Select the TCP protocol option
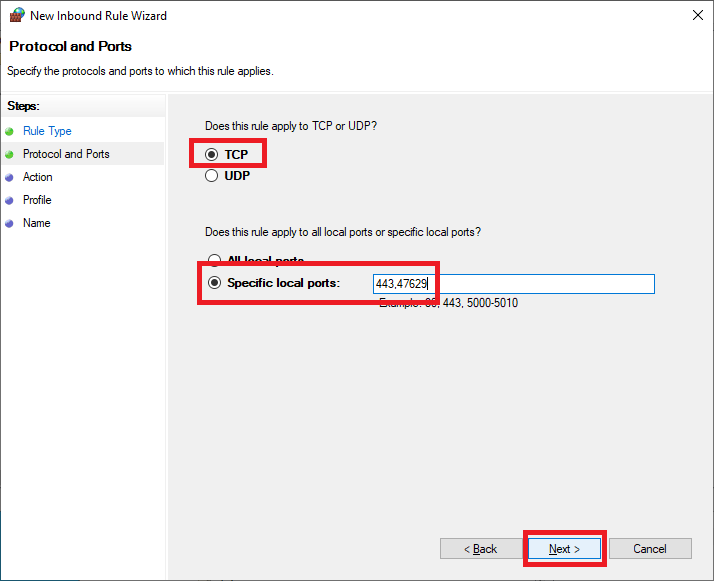 pos(212,155)
